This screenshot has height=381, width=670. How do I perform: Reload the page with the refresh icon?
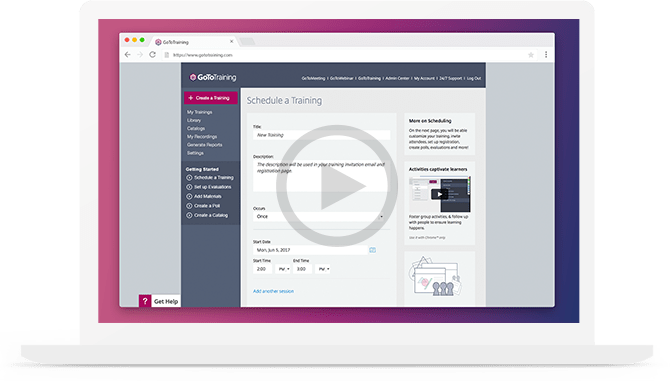(153, 55)
